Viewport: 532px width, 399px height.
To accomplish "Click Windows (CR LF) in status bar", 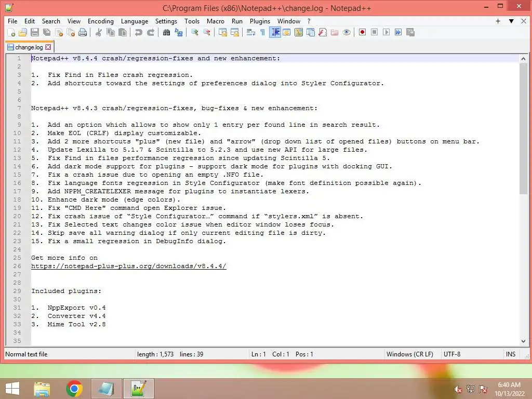I will point(409,354).
